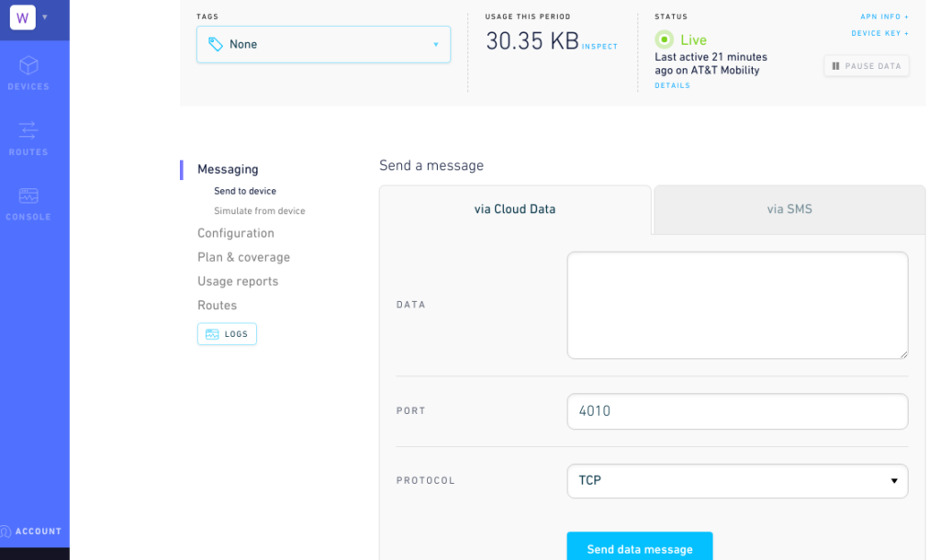Expand the organization switcher arrow
The height and width of the screenshot is (560, 940).
(45, 17)
